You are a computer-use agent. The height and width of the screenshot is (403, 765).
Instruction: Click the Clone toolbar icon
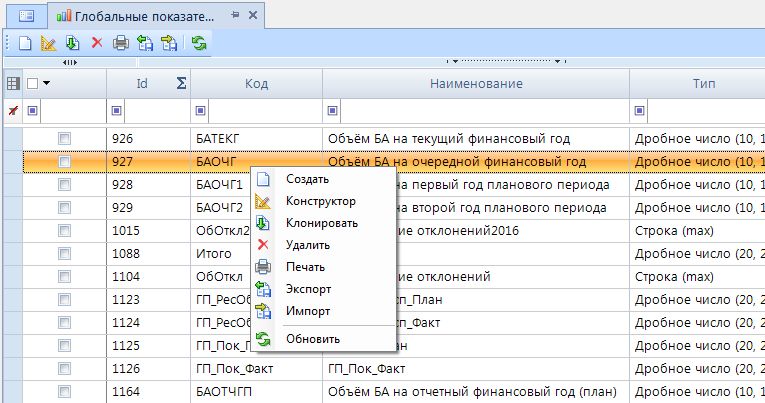tap(72, 43)
